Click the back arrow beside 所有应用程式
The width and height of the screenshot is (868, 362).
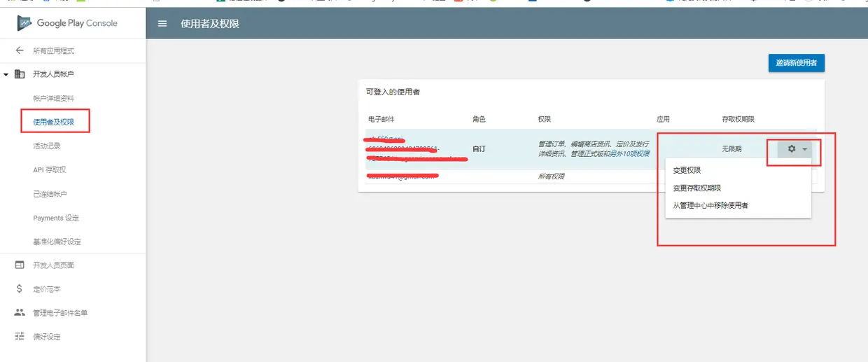click(x=20, y=50)
